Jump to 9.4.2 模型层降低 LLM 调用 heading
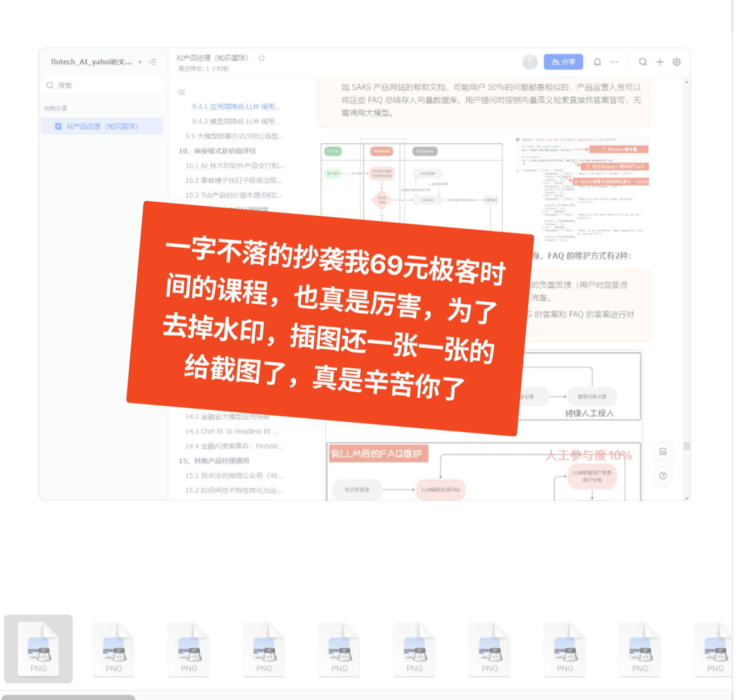 point(236,121)
